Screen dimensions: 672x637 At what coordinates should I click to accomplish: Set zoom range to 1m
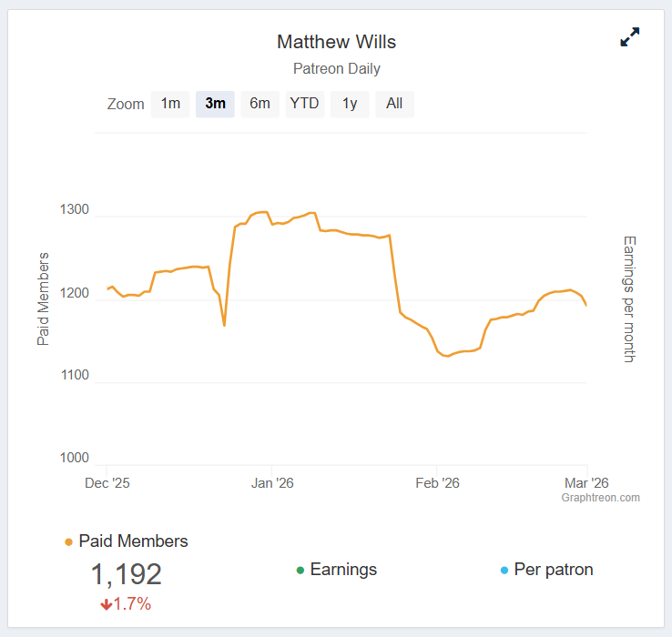(x=170, y=104)
